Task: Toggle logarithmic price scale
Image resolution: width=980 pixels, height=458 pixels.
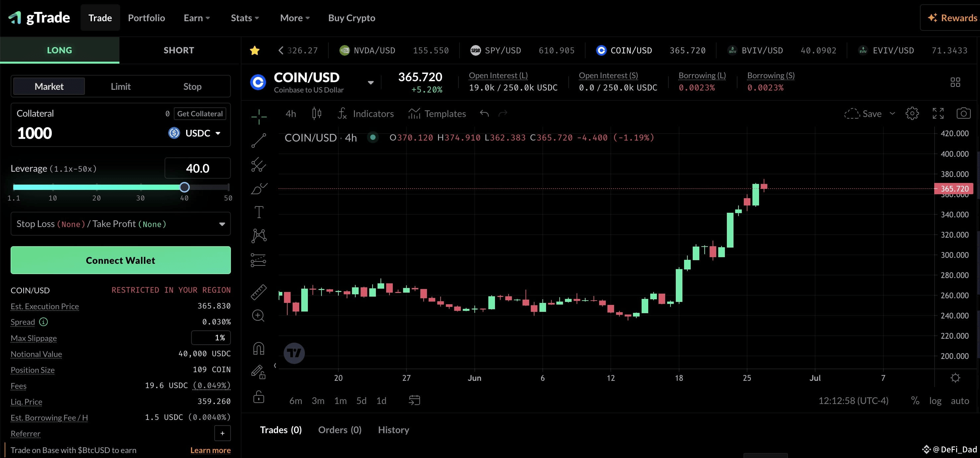Action: click(935, 401)
